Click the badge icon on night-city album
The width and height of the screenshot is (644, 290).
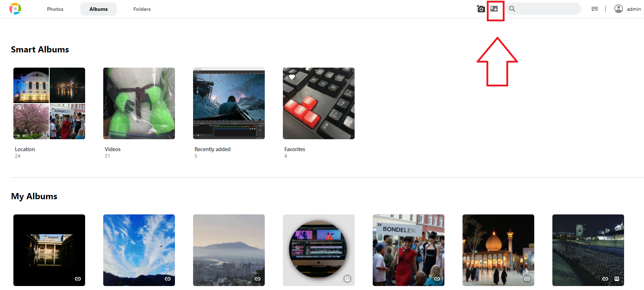617,279
